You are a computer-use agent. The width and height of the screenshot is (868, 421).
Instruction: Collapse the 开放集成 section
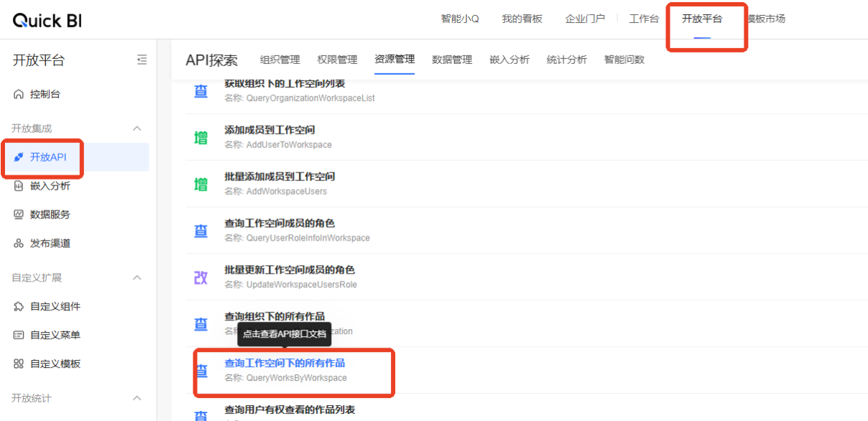(x=137, y=129)
